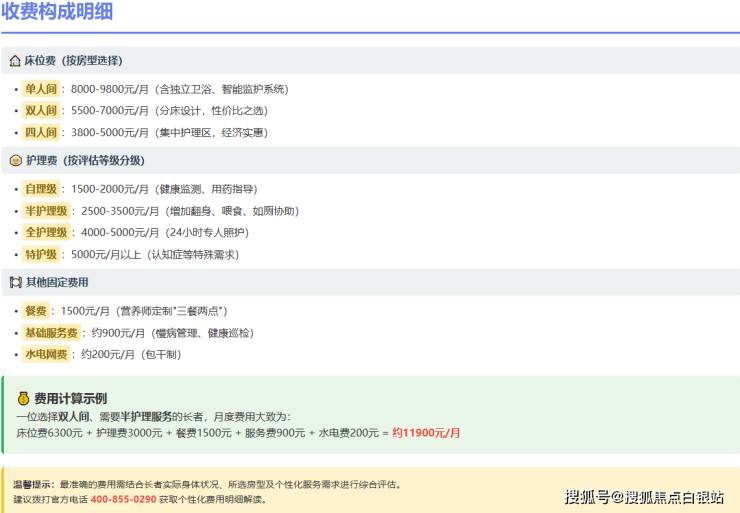Click the icon beside 其他固定费用
Image resolution: width=740 pixels, height=513 pixels.
tap(15, 283)
